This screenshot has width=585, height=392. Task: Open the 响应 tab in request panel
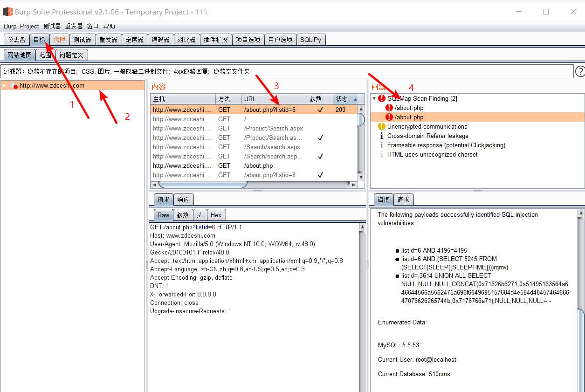click(x=183, y=199)
